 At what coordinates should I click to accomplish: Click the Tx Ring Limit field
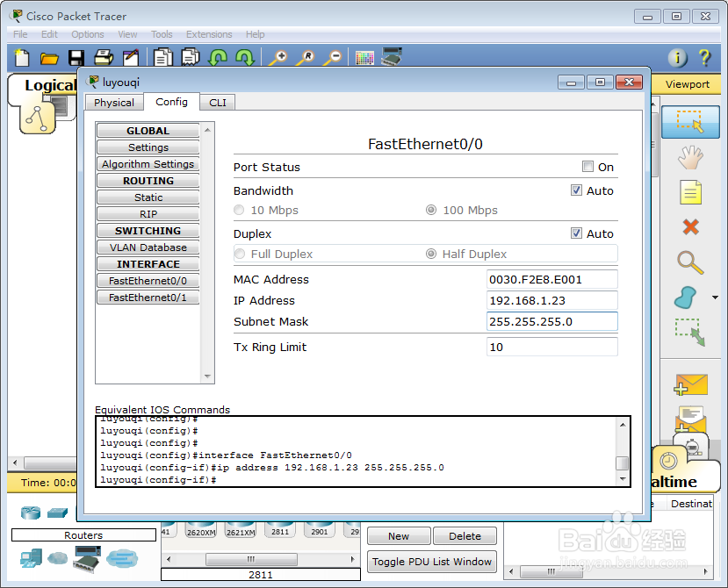[552, 347]
